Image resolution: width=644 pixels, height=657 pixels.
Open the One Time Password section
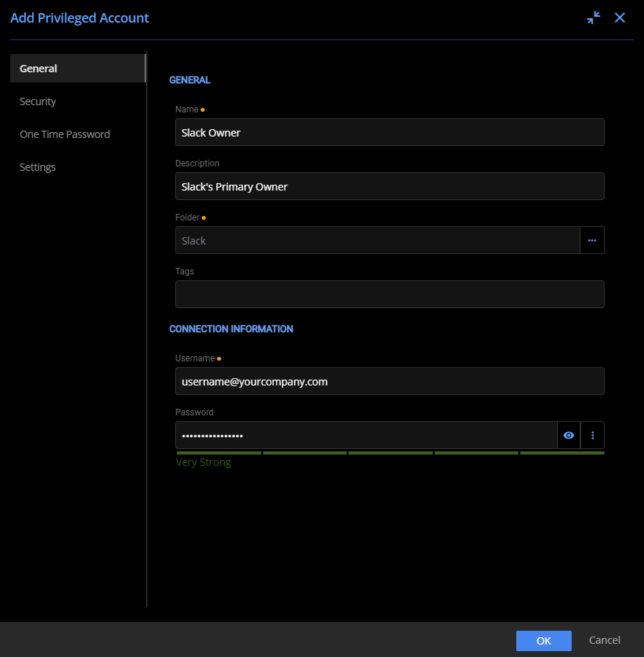(x=65, y=134)
